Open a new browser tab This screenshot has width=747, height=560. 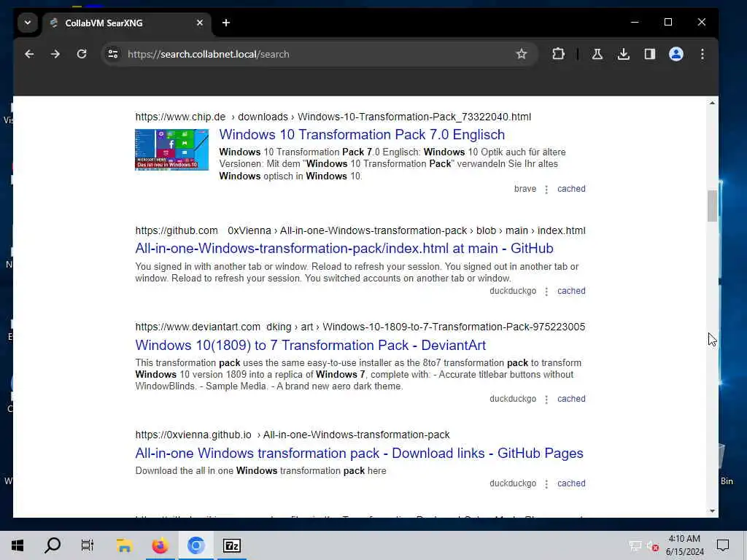(226, 23)
